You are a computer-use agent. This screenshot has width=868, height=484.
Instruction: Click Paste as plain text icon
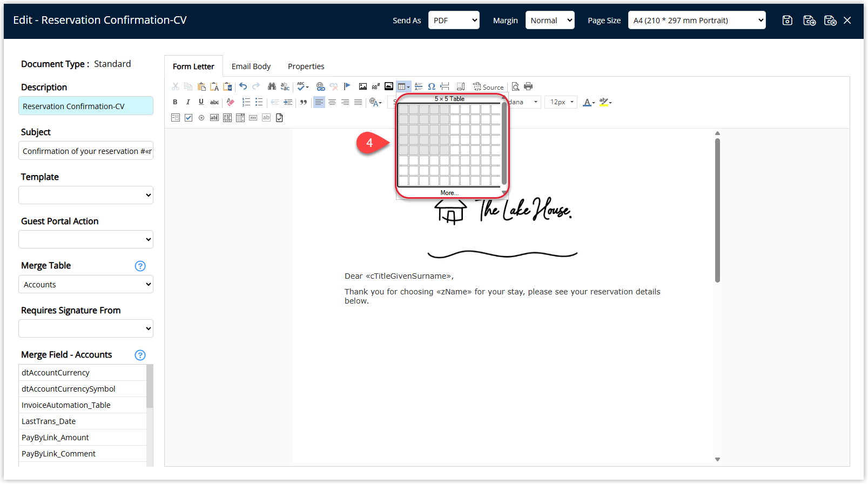click(x=214, y=86)
